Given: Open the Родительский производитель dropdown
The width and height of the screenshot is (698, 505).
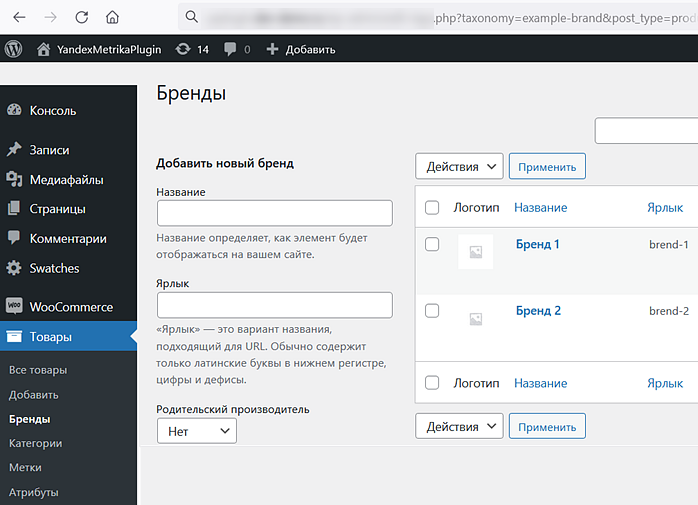Looking at the screenshot, I should coord(196,431).
